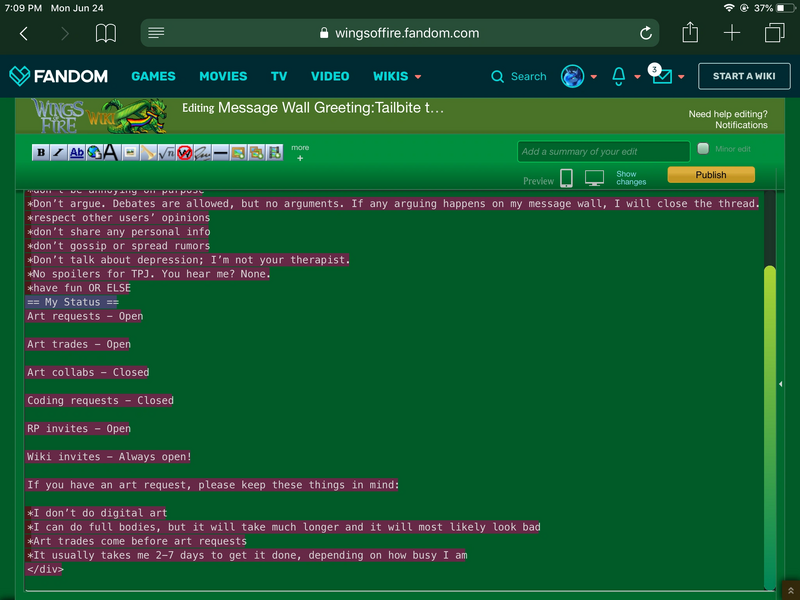
Task: Publish the edit
Action: pyautogui.click(x=710, y=174)
